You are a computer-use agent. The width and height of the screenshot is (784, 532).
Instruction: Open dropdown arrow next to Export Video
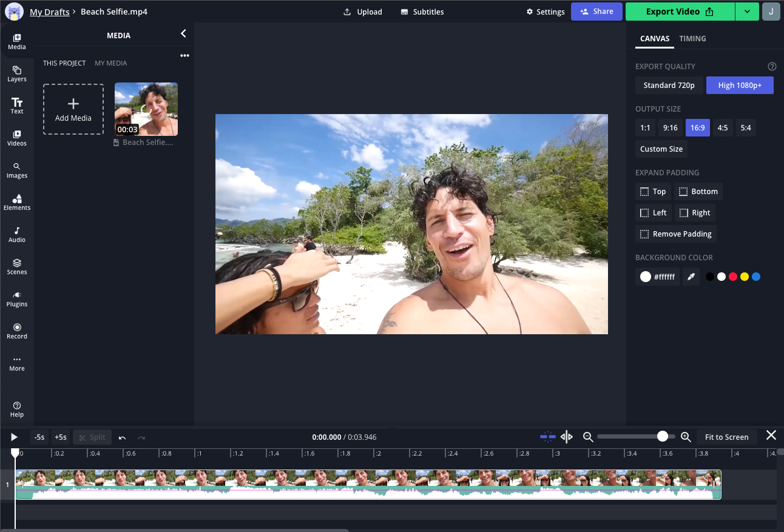tap(747, 12)
